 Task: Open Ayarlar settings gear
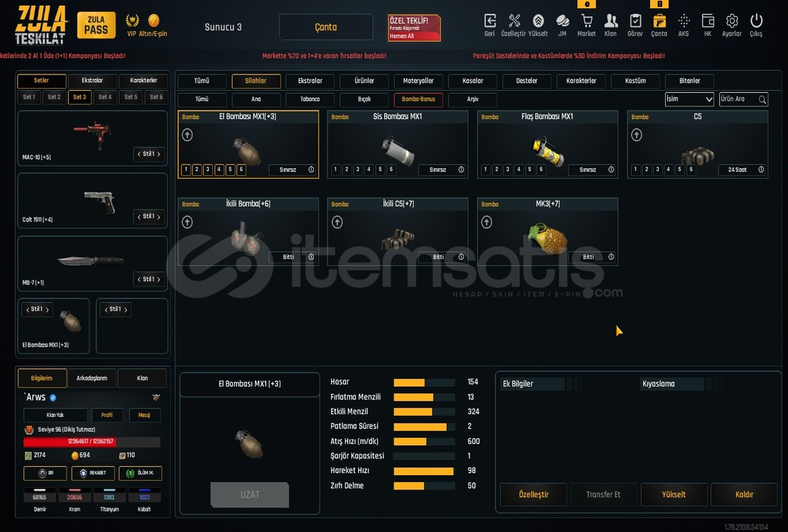click(x=732, y=21)
